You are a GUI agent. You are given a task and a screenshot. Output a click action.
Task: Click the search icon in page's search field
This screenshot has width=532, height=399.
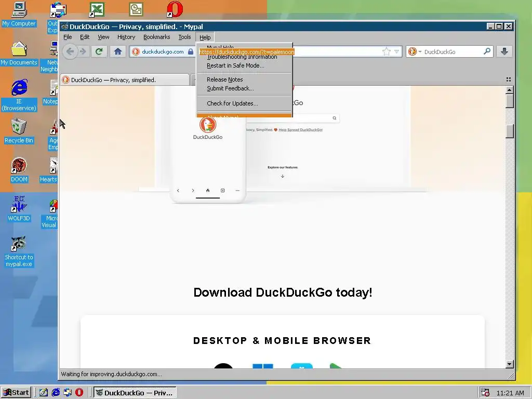(334, 118)
